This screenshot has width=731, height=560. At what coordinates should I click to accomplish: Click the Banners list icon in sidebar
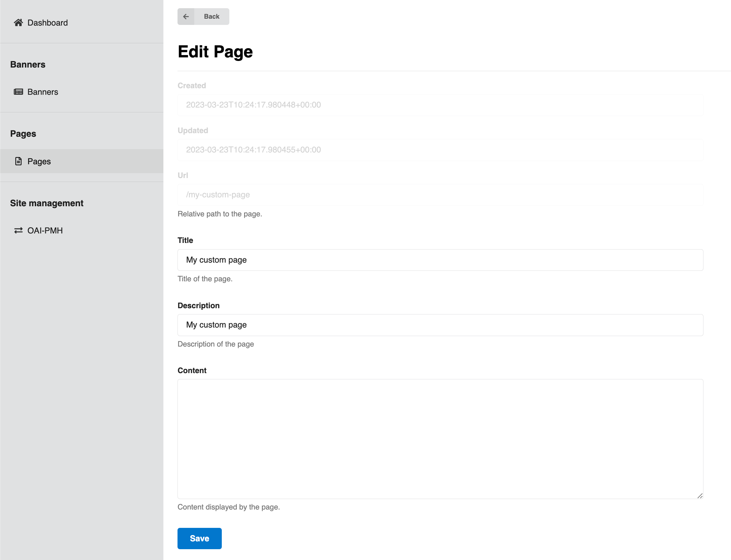click(18, 92)
